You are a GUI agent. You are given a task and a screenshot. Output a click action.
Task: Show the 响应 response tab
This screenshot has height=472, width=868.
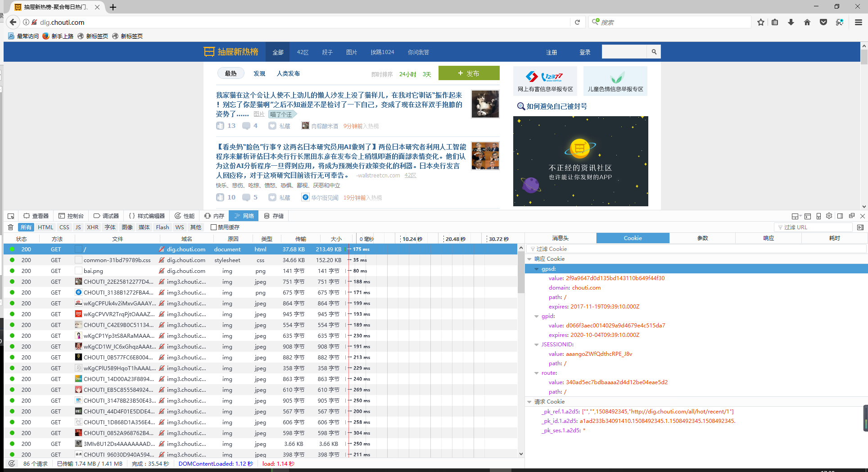coord(769,238)
